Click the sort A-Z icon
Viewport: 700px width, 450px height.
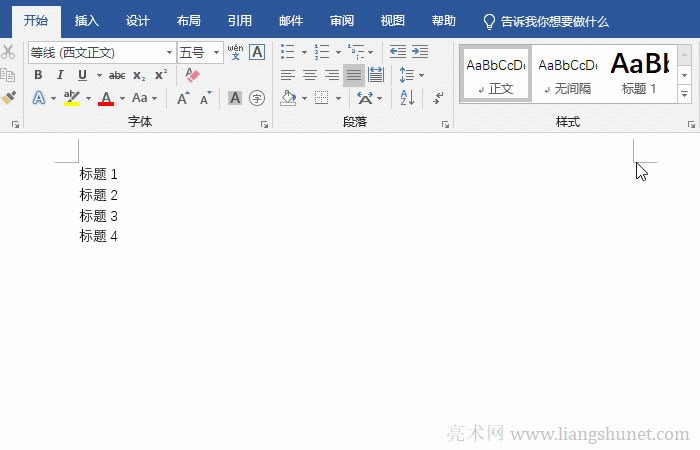click(x=407, y=98)
